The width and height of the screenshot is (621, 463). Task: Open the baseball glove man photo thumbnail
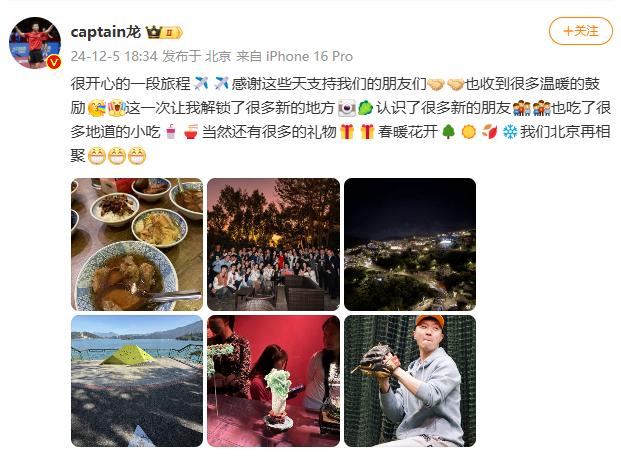pyautogui.click(x=410, y=381)
